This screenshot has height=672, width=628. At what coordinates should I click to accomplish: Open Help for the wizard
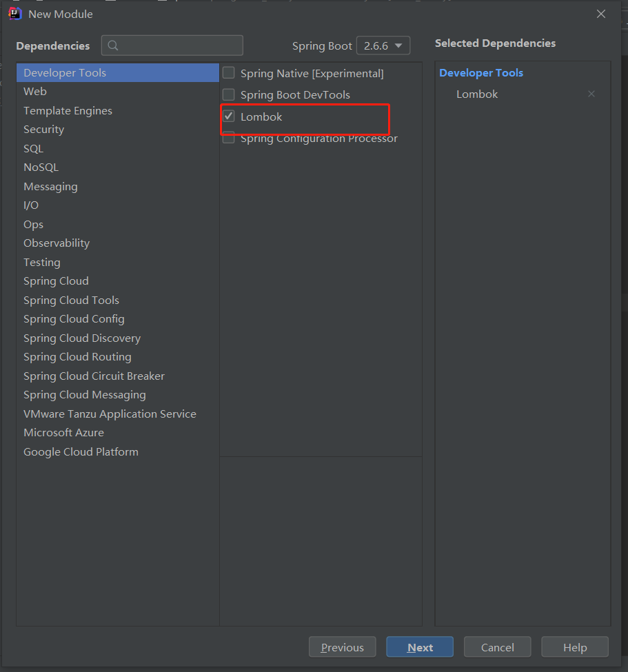coord(575,646)
